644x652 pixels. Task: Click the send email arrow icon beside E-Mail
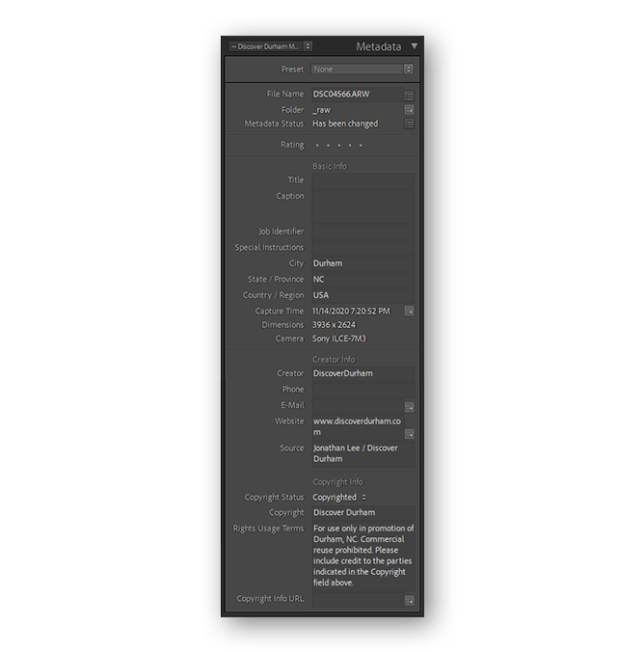tap(409, 407)
